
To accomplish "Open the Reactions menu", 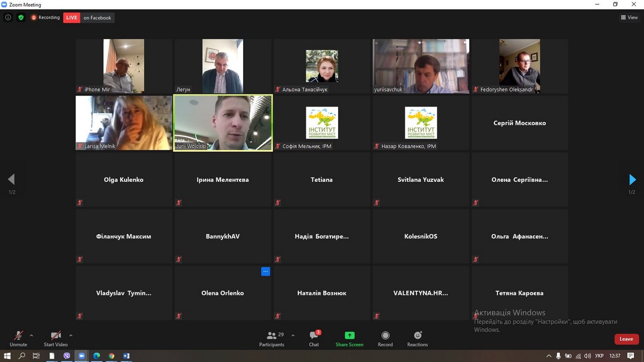I will 418,338.
